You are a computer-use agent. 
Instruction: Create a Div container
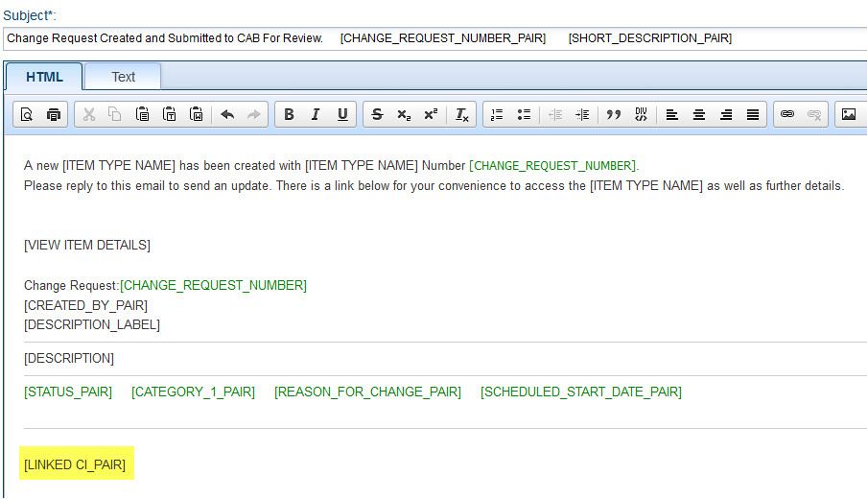641,114
